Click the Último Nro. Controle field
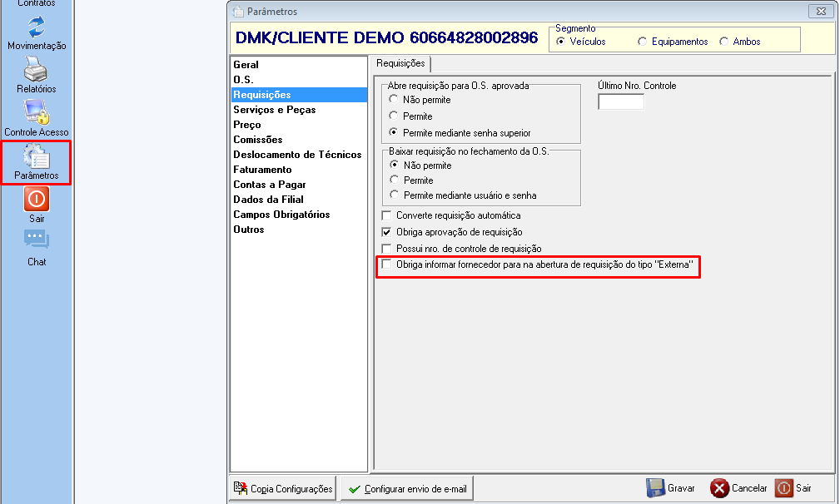Viewport: 840px width, 504px height. tap(621, 101)
